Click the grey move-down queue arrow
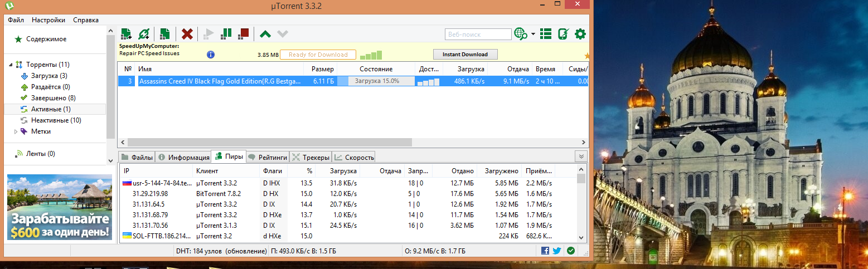 tap(283, 34)
